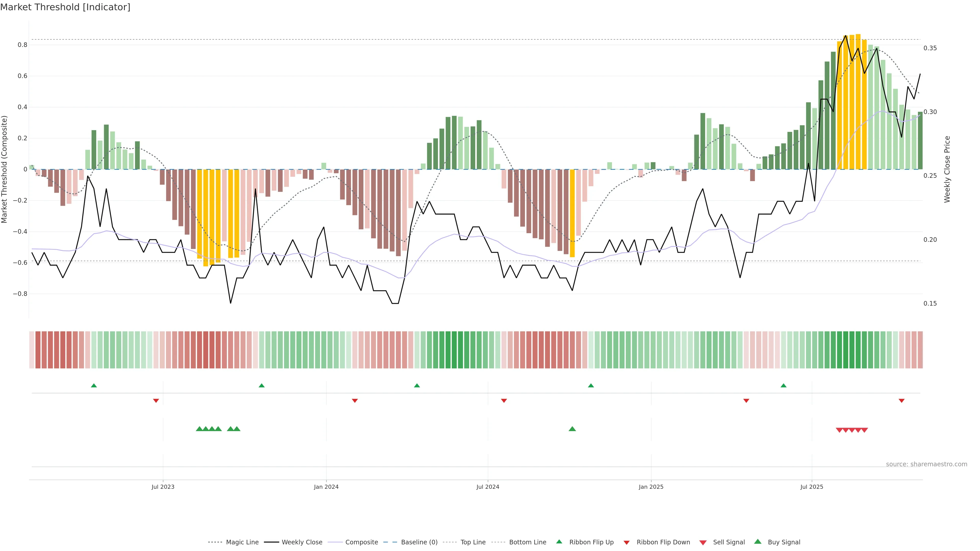
Task: Click Market Threshold [Indicator] chart title
Action: 65,7
